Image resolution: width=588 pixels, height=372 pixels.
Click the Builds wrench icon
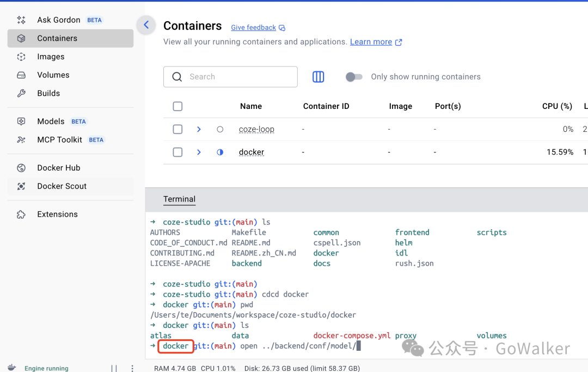(x=21, y=93)
